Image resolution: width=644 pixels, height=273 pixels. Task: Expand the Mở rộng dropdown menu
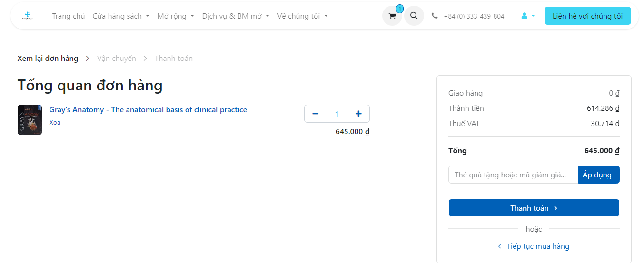point(176,16)
